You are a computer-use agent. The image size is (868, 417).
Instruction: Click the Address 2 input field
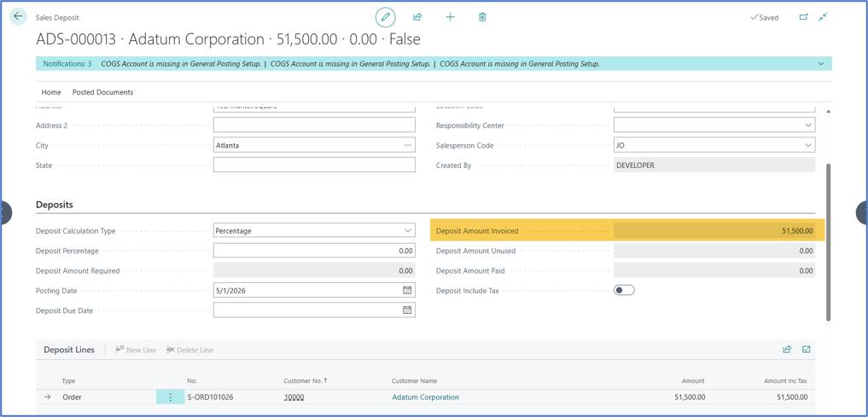[x=314, y=125]
